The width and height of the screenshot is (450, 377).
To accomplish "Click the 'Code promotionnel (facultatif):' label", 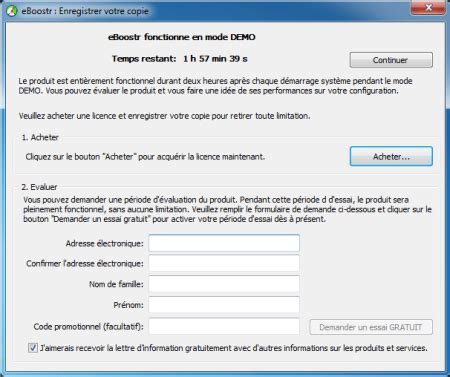I will tap(88, 327).
